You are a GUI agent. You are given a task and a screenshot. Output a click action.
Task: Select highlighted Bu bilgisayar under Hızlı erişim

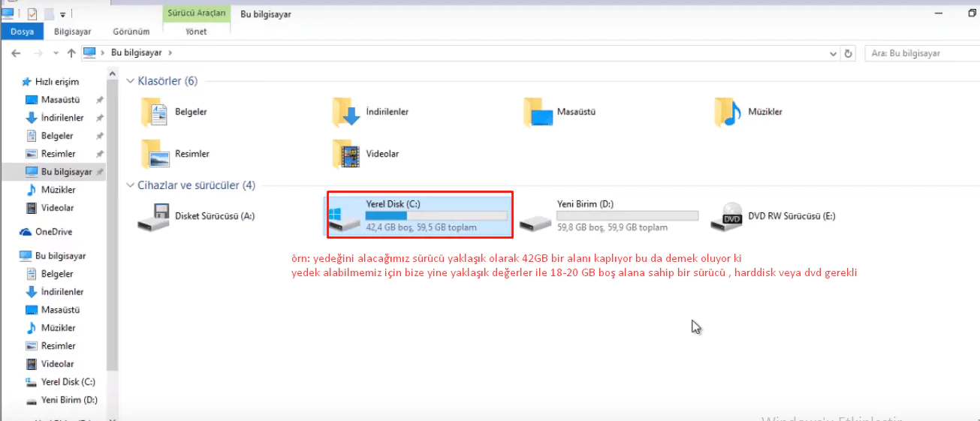click(x=53, y=172)
